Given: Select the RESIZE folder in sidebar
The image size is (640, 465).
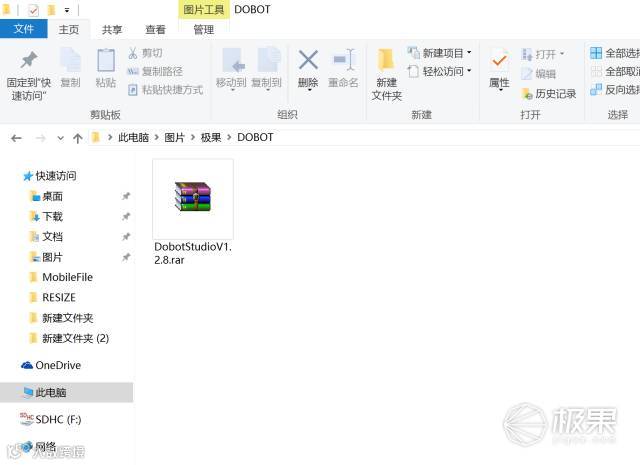Looking at the screenshot, I should [x=59, y=298].
